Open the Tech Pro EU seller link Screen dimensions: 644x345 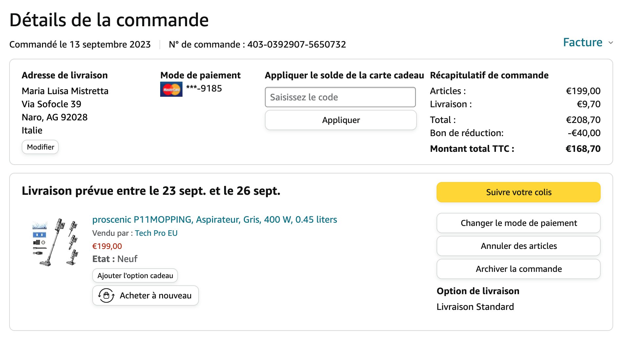click(x=156, y=233)
